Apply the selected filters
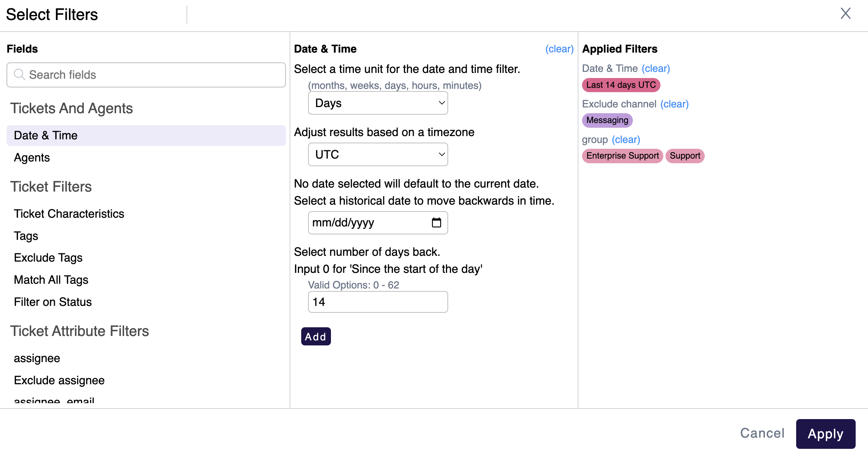The height and width of the screenshot is (455, 868). pos(826,433)
